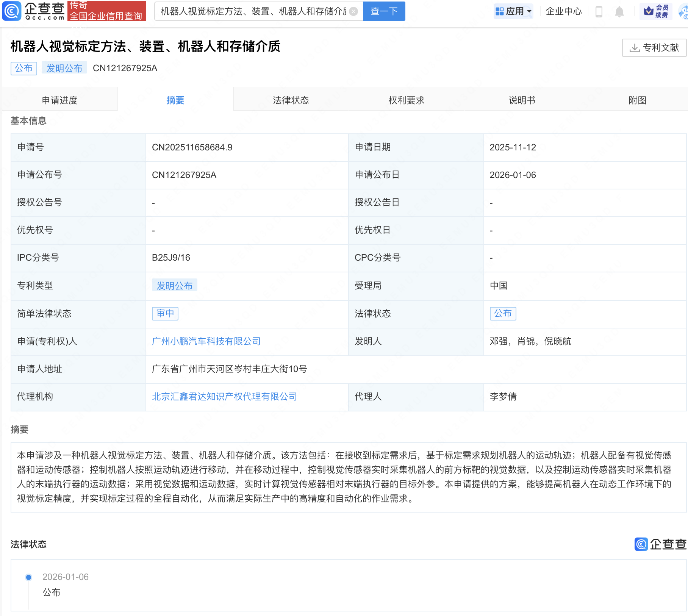Viewport: 688px width, 616px height.
Task: Open the notification bell icon
Action: pyautogui.click(x=620, y=11)
